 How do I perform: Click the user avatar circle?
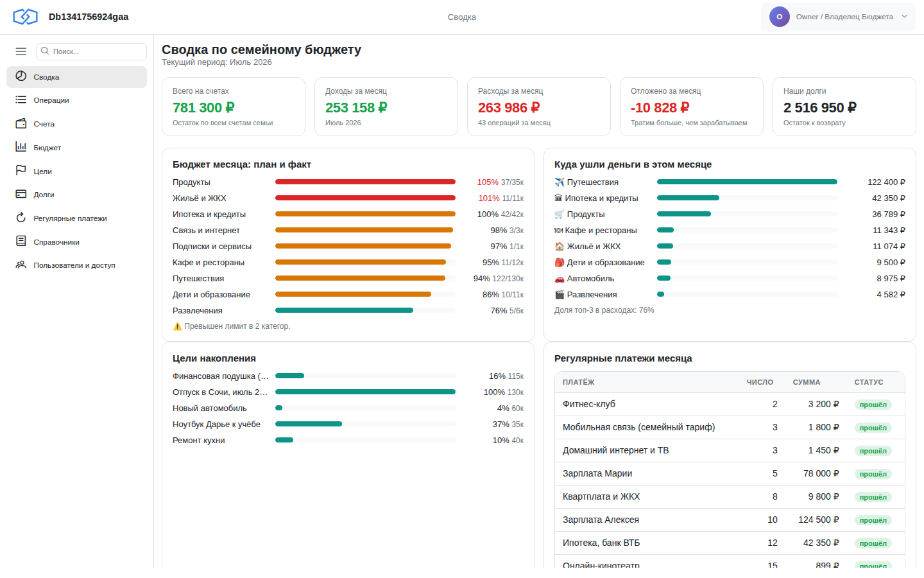coord(780,17)
